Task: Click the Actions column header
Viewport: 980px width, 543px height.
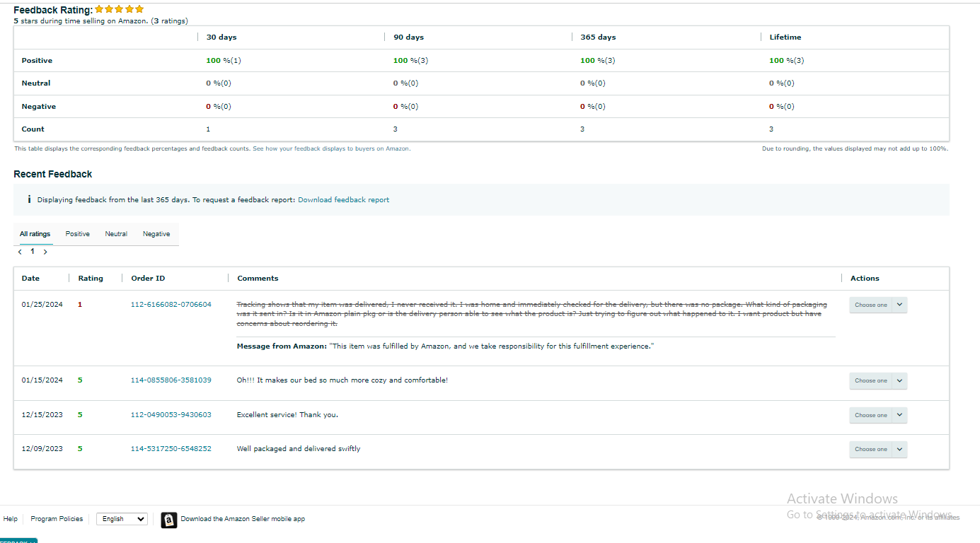Action: point(865,279)
